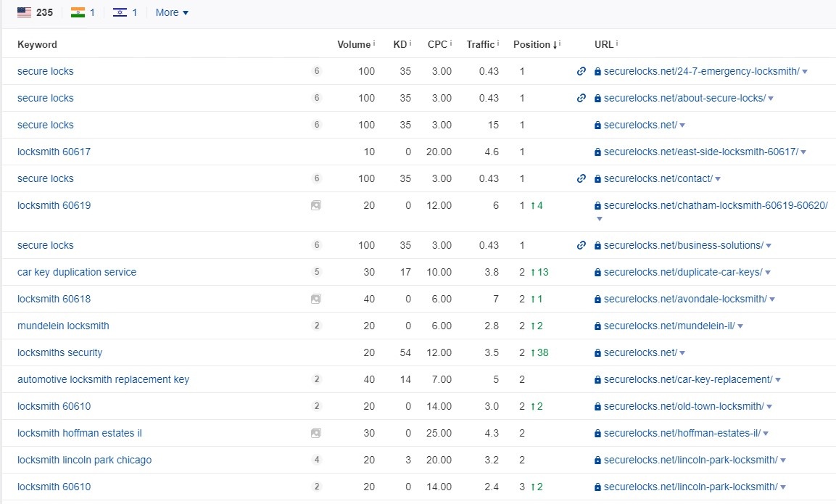The width and height of the screenshot is (836, 504).
Task: Re-sort results by the Position column
Action: 534,44
